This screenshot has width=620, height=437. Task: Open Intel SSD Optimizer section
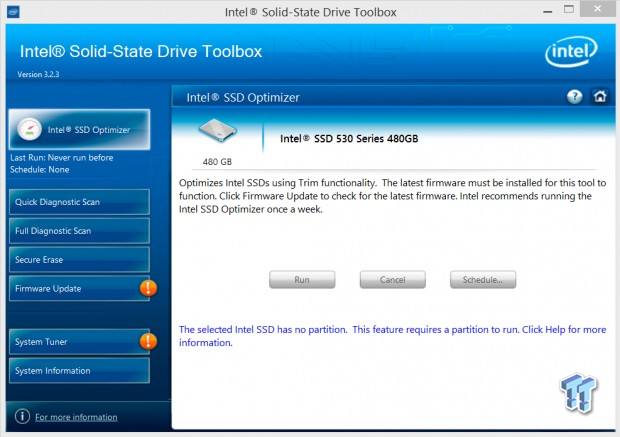(79, 129)
